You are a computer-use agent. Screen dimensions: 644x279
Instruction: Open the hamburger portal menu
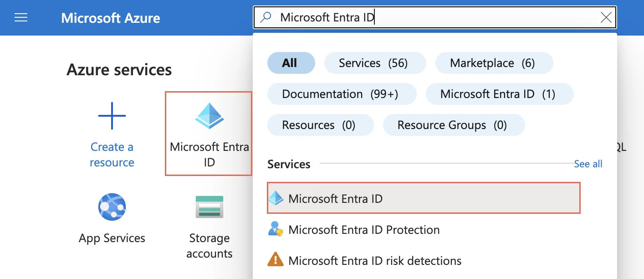point(21,18)
